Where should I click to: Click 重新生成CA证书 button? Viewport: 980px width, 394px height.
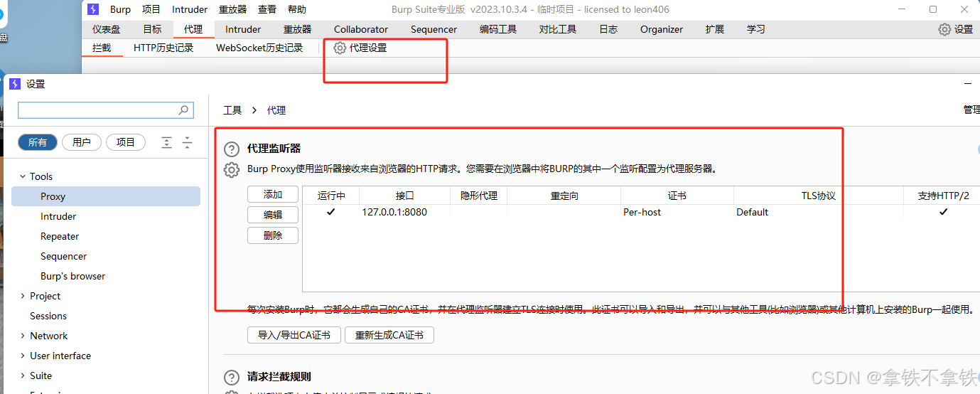(x=389, y=335)
